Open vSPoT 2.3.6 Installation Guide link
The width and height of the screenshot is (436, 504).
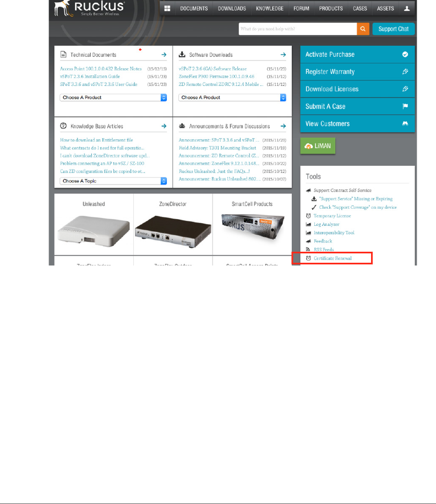point(90,76)
